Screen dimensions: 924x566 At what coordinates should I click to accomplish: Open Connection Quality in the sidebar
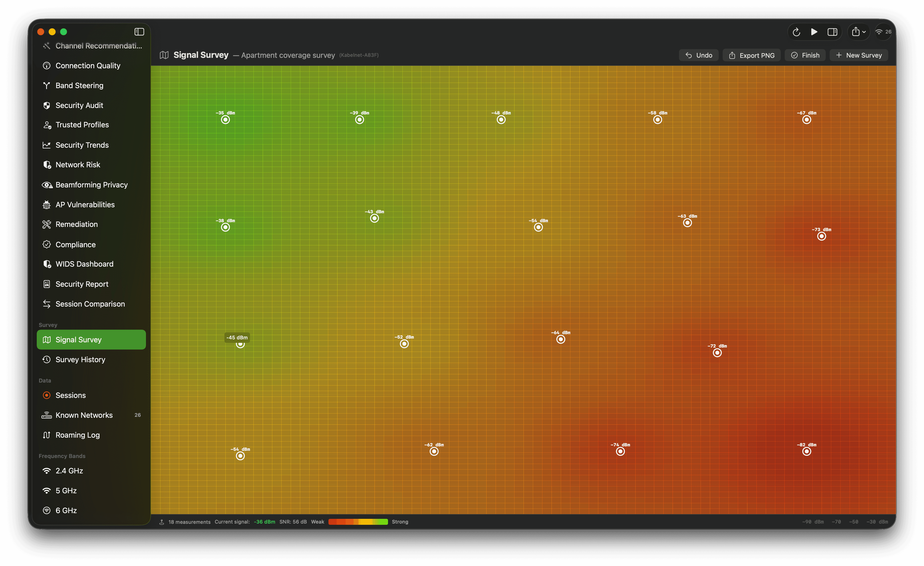[x=92, y=66]
